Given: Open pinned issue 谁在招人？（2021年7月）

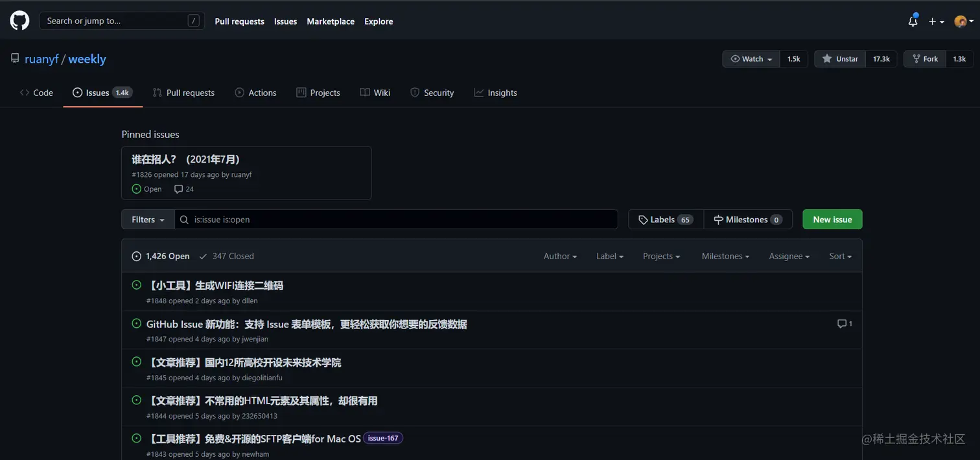Looking at the screenshot, I should coord(186,159).
